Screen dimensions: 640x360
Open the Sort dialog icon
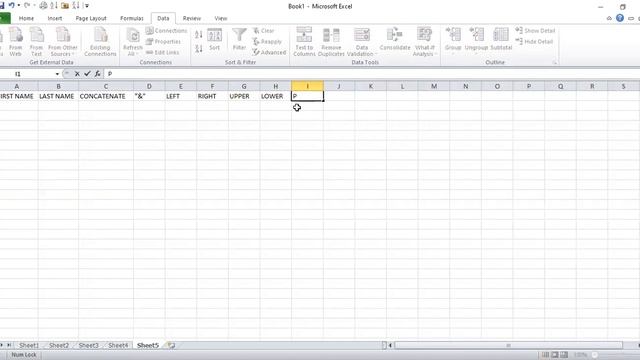pos(215,39)
